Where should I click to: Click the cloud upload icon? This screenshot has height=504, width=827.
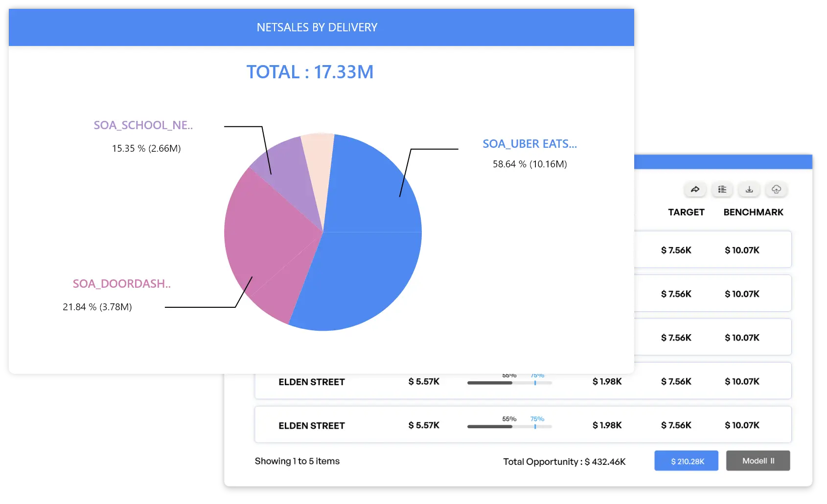(x=776, y=189)
